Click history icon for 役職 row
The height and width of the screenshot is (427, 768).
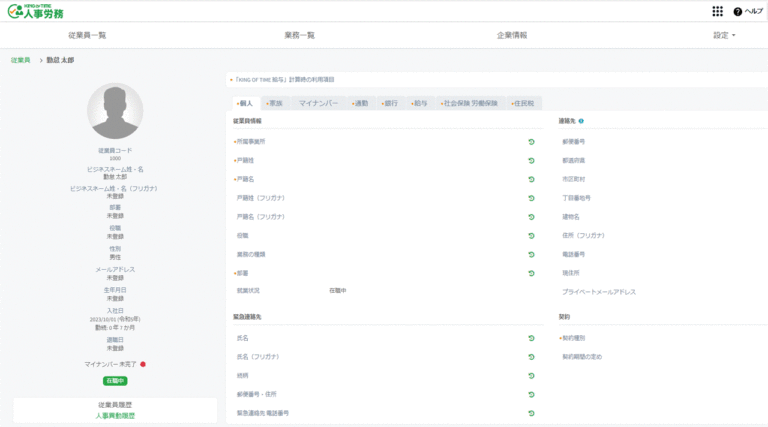(x=531, y=235)
